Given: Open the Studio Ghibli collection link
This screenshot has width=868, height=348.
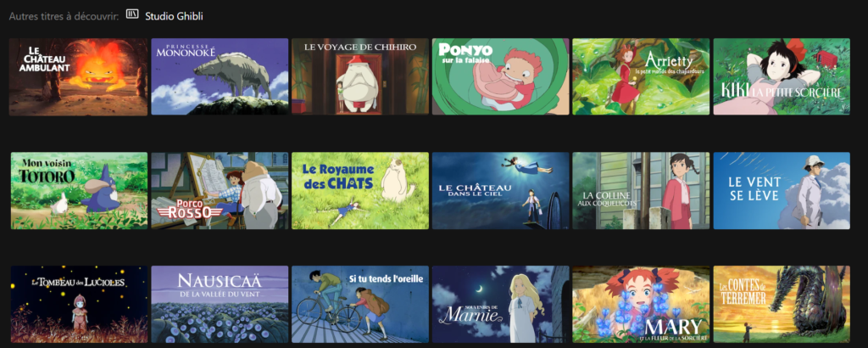Looking at the screenshot, I should click(x=174, y=16).
